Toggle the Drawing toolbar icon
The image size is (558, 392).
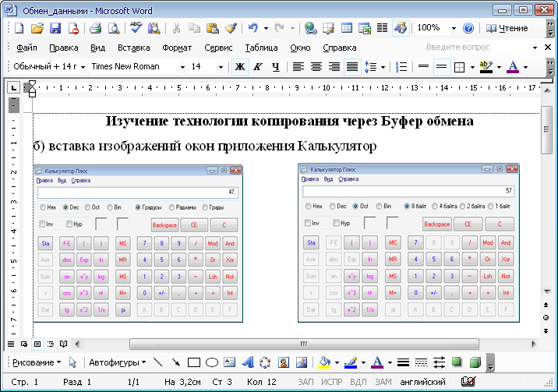401,28
